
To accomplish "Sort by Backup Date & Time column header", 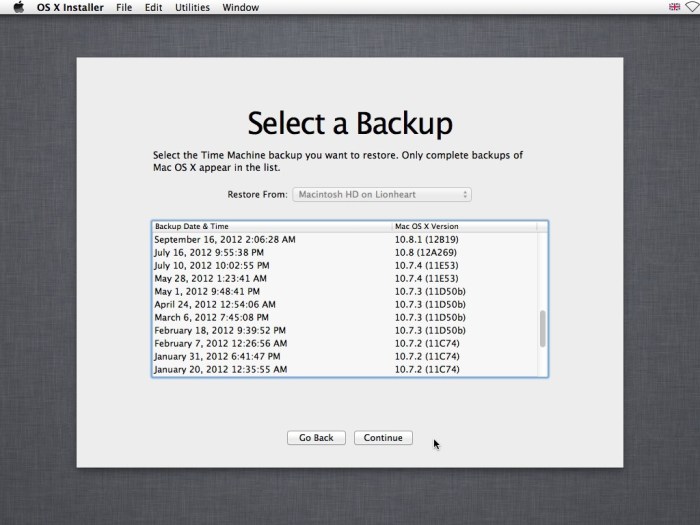I will point(272,226).
